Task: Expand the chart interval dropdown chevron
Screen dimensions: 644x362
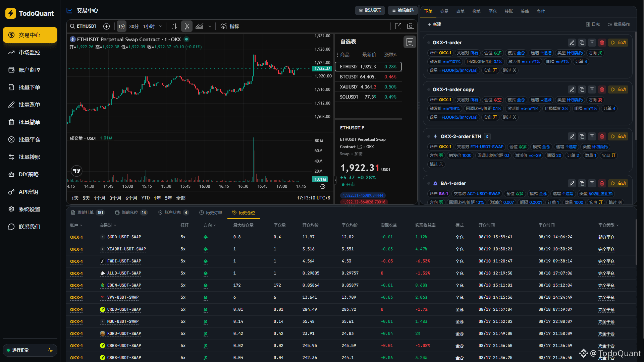Action: pos(161,26)
